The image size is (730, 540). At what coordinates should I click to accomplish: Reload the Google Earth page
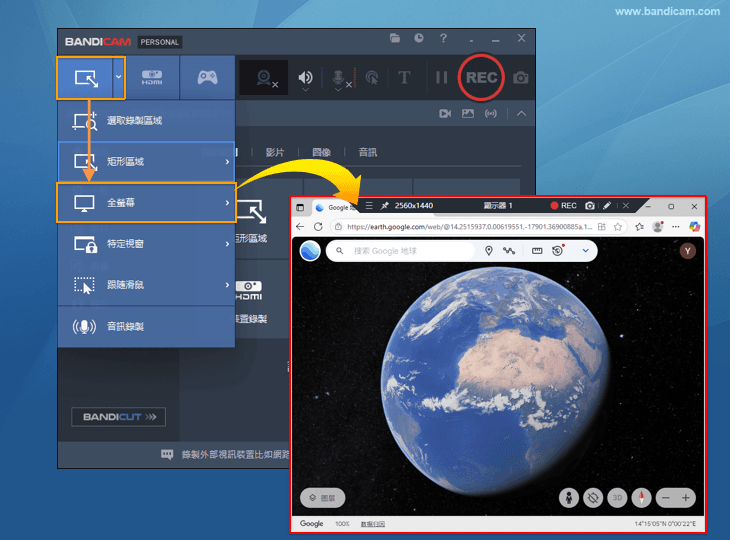pos(318,227)
